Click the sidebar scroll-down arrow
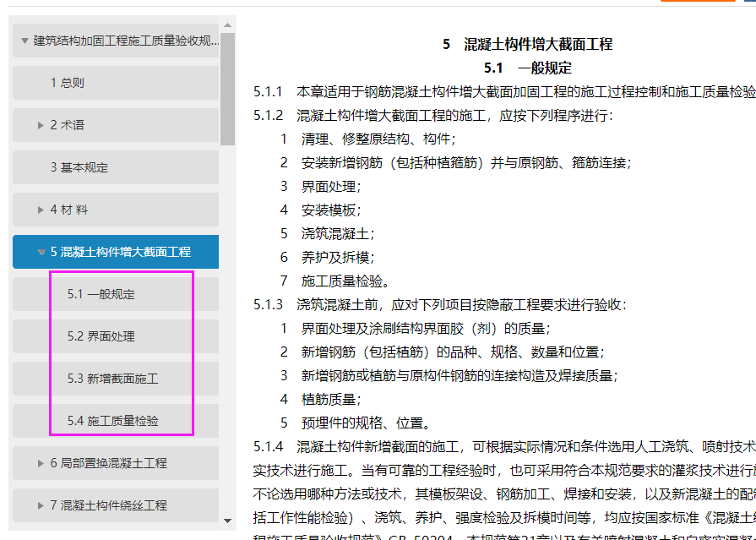Image resolution: width=756 pixels, height=540 pixels. click(227, 521)
